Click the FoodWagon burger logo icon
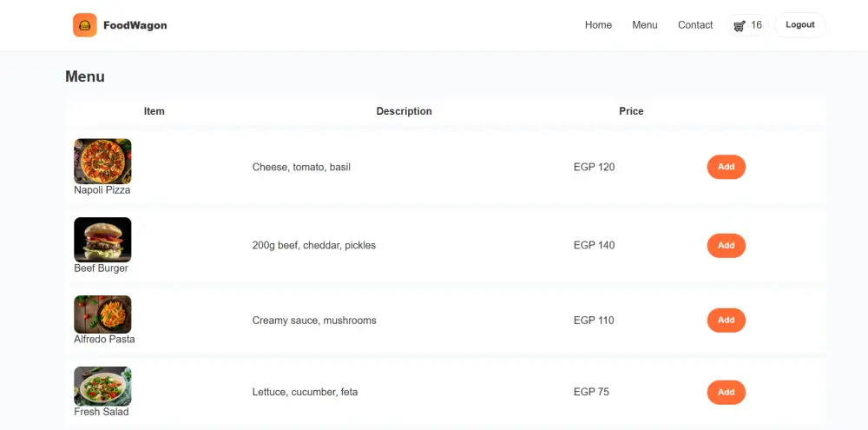The width and height of the screenshot is (868, 430). coord(84,25)
